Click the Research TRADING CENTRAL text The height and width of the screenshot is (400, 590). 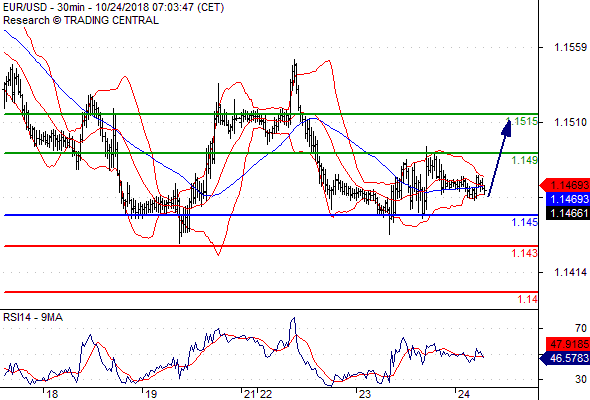tap(81, 20)
